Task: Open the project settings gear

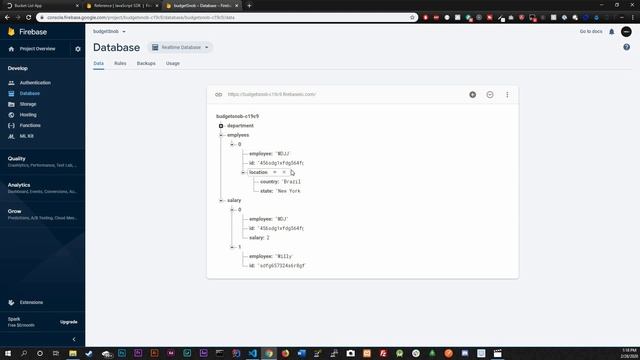Action: 78,49
